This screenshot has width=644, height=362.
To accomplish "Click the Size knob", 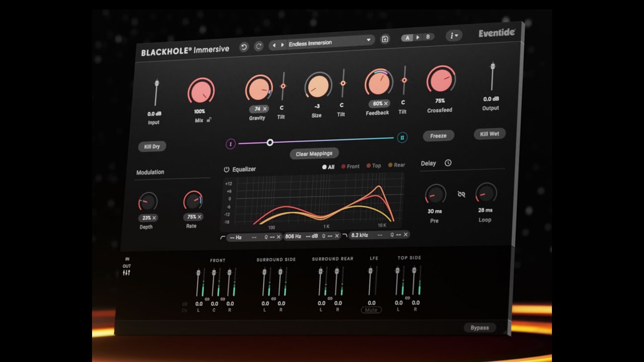I will (317, 85).
